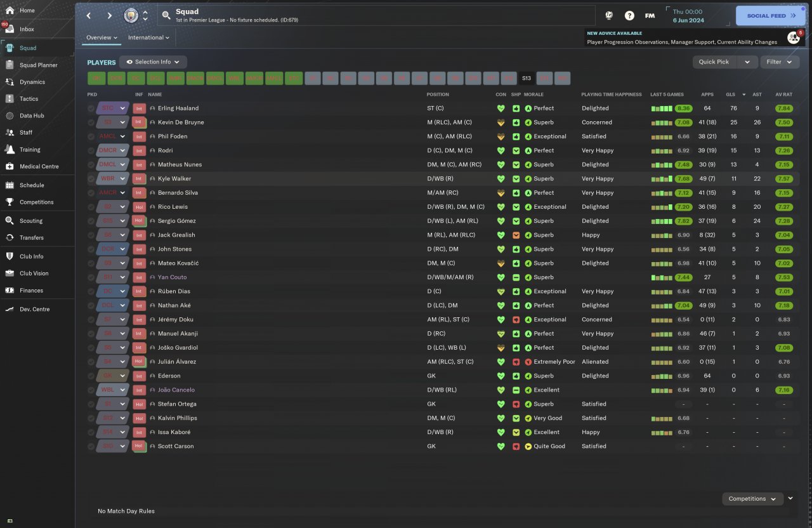Open the Data Hub icon
The height and width of the screenshot is (528, 812).
pos(10,115)
